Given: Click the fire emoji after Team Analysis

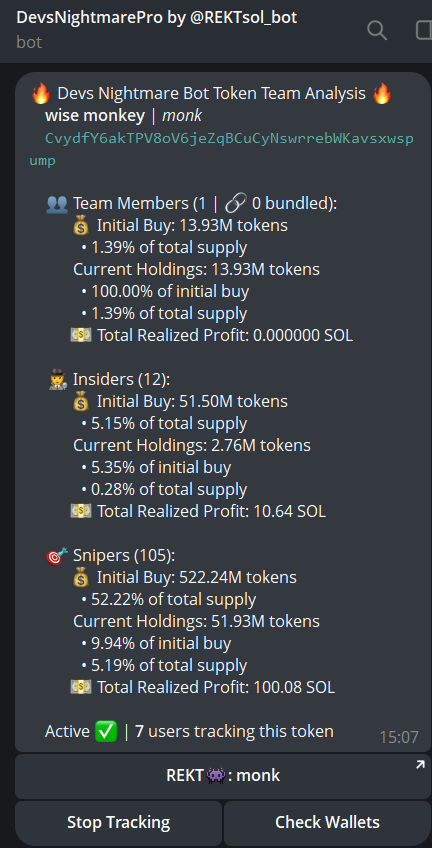Looking at the screenshot, I should point(382,94).
